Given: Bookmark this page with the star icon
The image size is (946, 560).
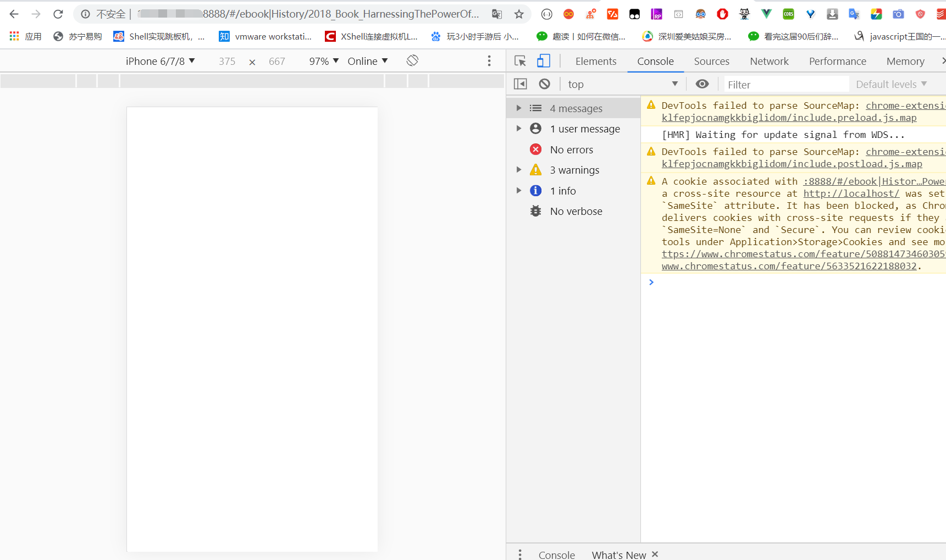Looking at the screenshot, I should pyautogui.click(x=519, y=14).
